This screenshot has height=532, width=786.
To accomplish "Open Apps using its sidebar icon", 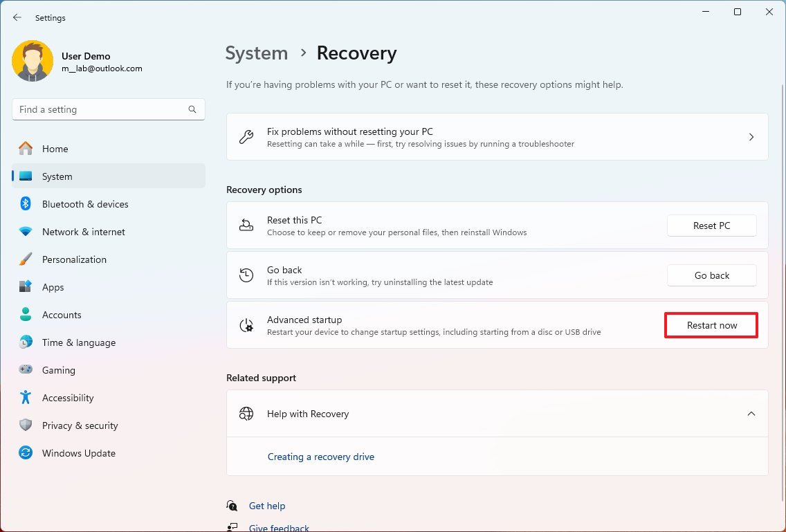I will click(28, 287).
